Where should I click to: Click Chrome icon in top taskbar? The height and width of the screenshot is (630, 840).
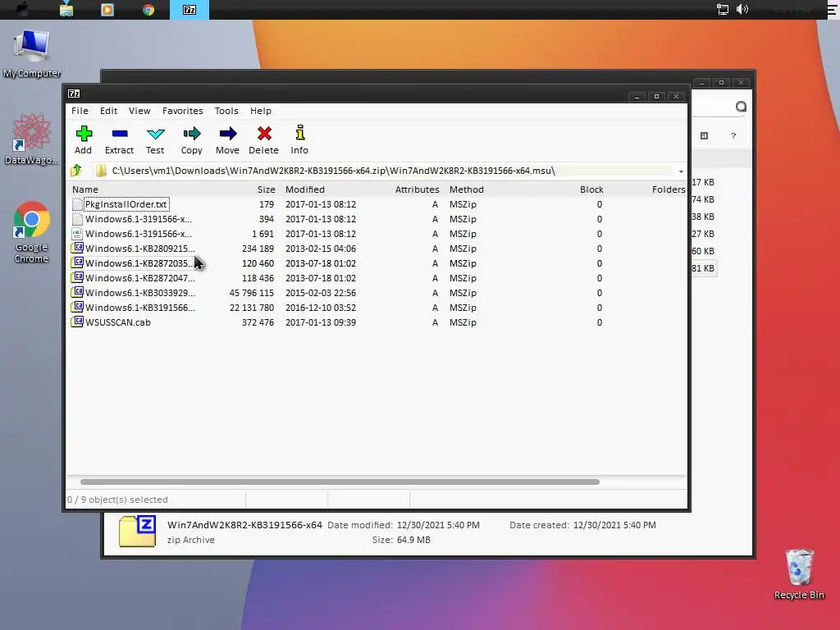pos(148,10)
